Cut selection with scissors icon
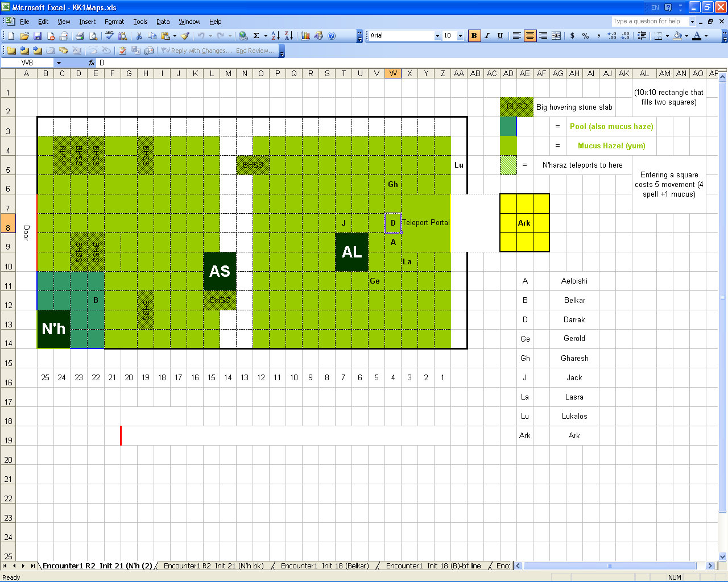The height and width of the screenshot is (582, 728). click(x=138, y=36)
